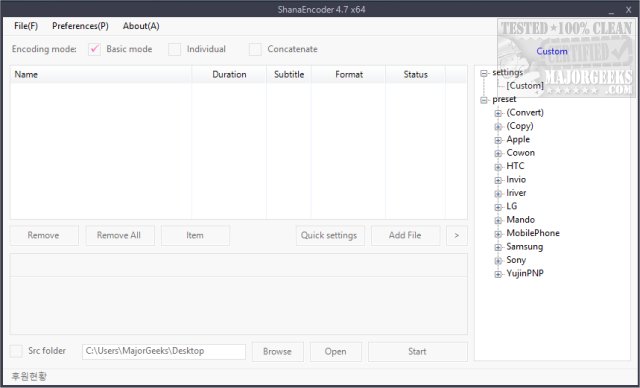The image size is (640, 388).
Task: Open Quick settings
Action: point(330,235)
